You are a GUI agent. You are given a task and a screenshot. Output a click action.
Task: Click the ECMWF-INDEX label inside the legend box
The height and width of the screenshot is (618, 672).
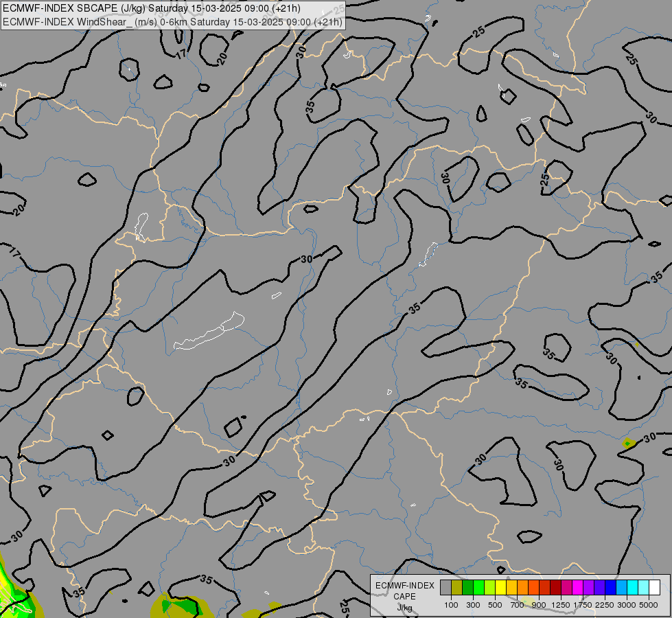[404, 586]
